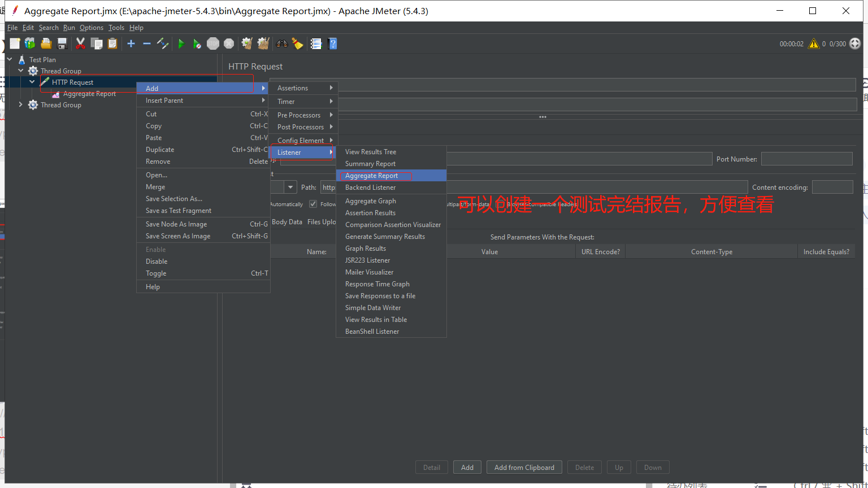Toggle the Follow Redirects checkbox
This screenshot has height=488, width=868.
(x=313, y=204)
